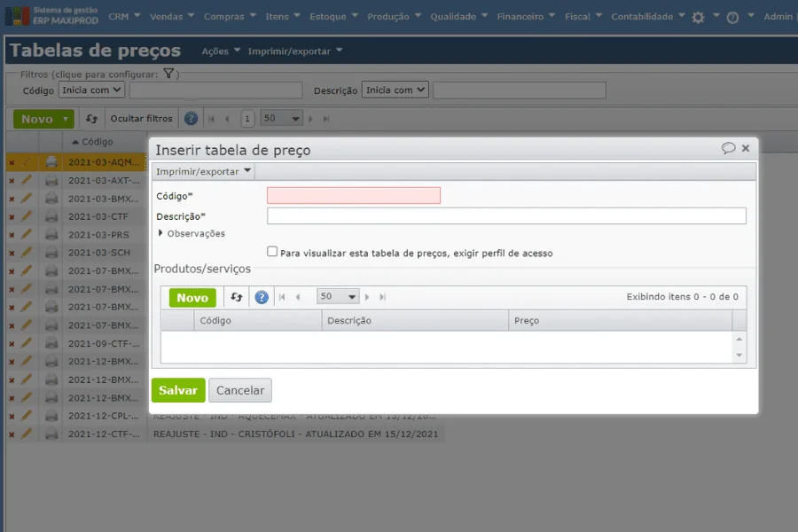Open the settings gear menu
The image size is (798, 532).
(x=699, y=18)
